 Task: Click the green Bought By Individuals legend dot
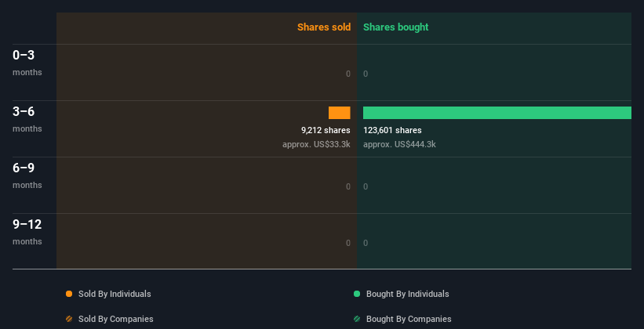pos(357,294)
